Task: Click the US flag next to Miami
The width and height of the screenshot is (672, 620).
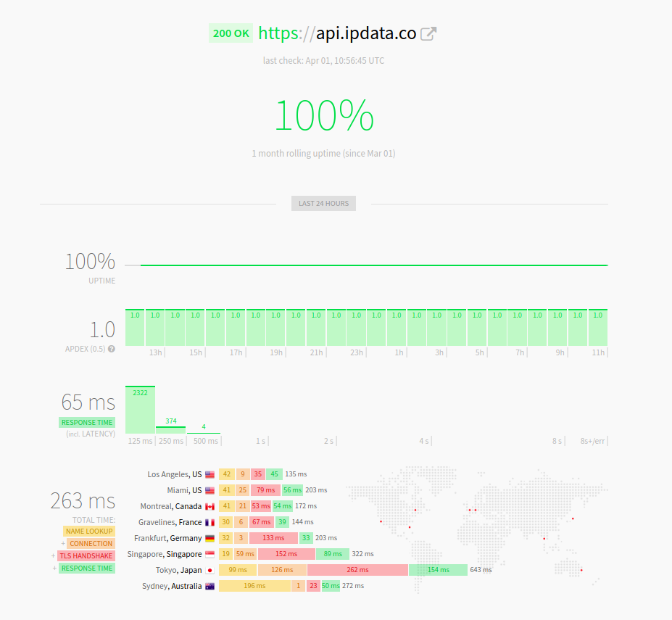Action: click(x=210, y=490)
